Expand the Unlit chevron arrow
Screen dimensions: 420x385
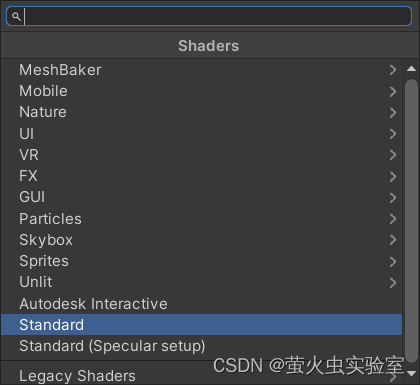tap(393, 283)
